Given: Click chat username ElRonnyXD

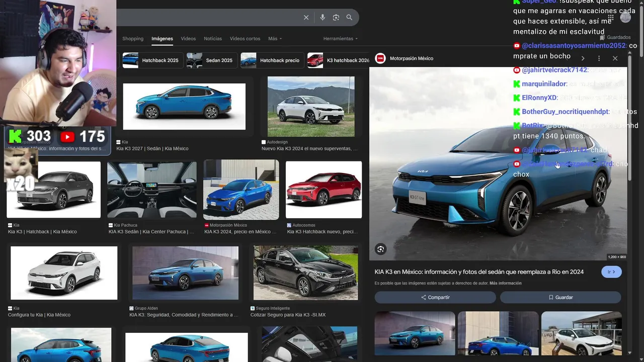Looking at the screenshot, I should point(540,98).
